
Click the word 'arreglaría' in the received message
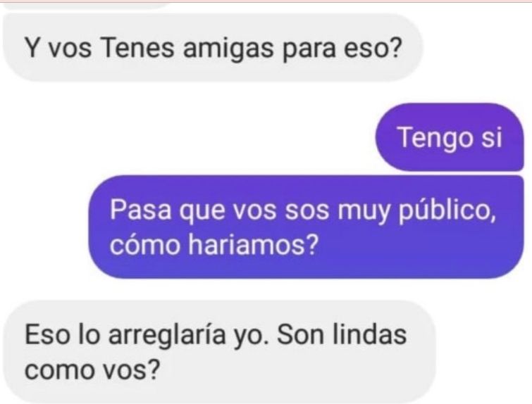pos(167,335)
